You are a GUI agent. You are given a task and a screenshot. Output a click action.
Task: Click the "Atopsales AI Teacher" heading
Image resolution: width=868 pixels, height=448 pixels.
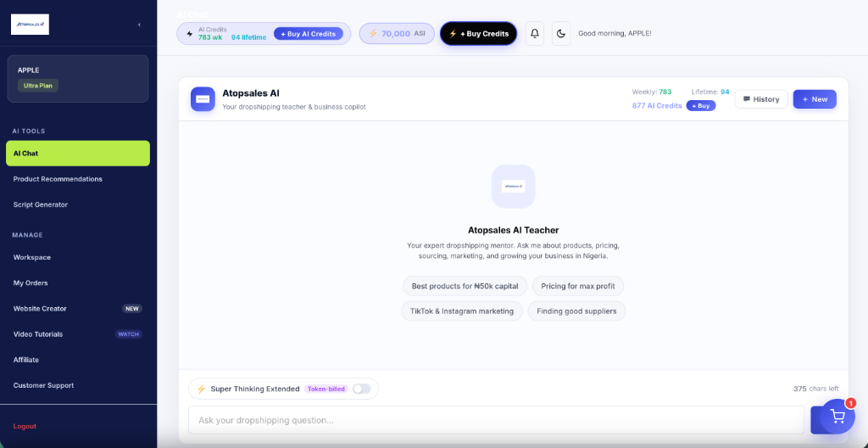click(x=513, y=230)
